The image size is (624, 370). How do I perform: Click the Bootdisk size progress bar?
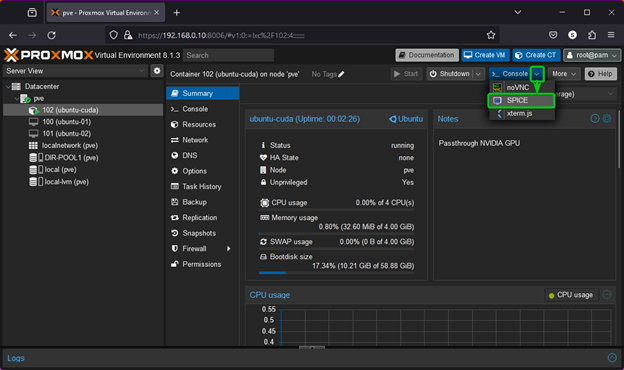(x=336, y=273)
